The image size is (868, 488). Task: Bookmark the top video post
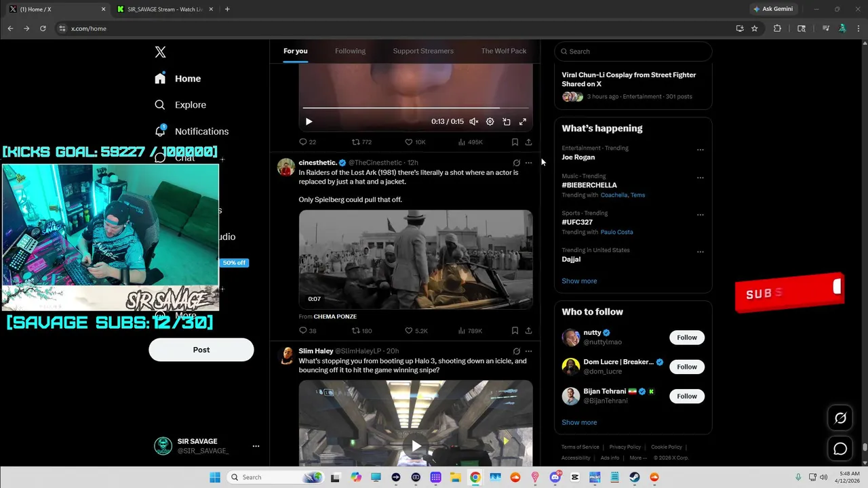(x=515, y=142)
